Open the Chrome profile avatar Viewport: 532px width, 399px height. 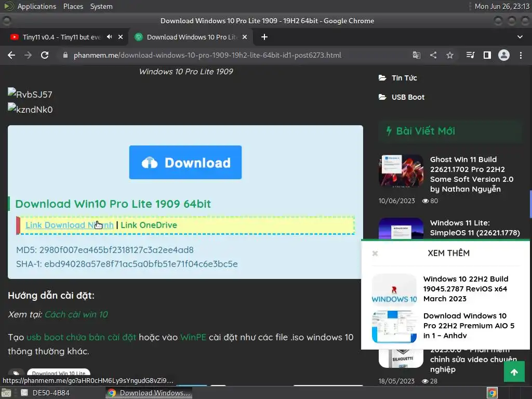point(504,55)
